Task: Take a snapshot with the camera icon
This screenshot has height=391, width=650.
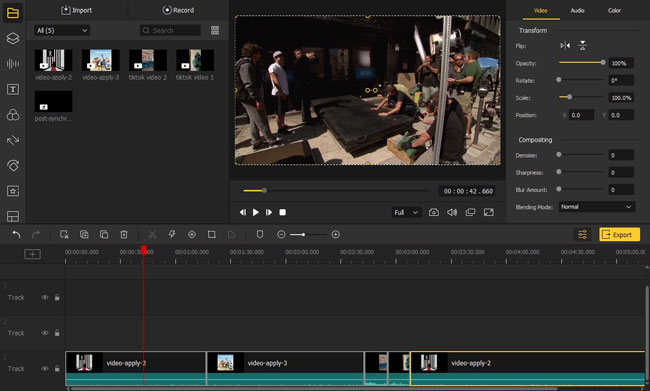Action: coord(434,212)
